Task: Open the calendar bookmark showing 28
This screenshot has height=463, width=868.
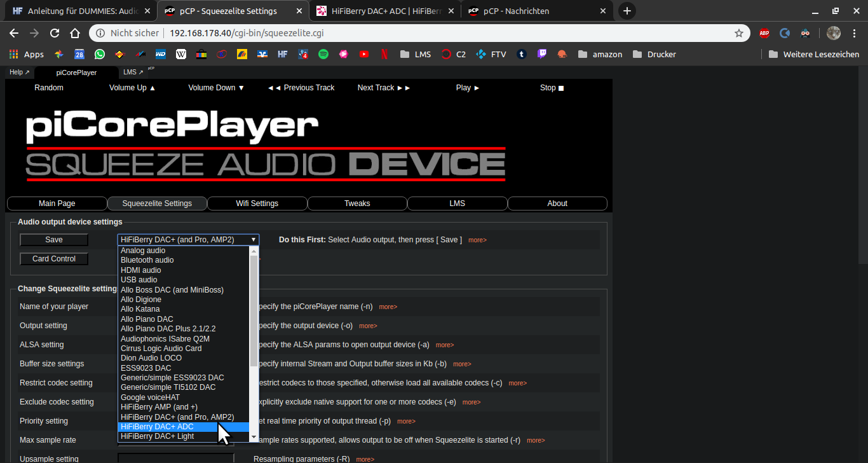Action: [x=79, y=54]
